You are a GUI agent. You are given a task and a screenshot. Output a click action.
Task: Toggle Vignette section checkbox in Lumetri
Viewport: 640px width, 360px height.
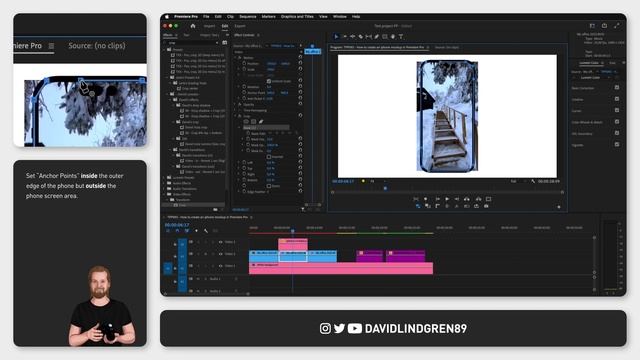pos(617,144)
